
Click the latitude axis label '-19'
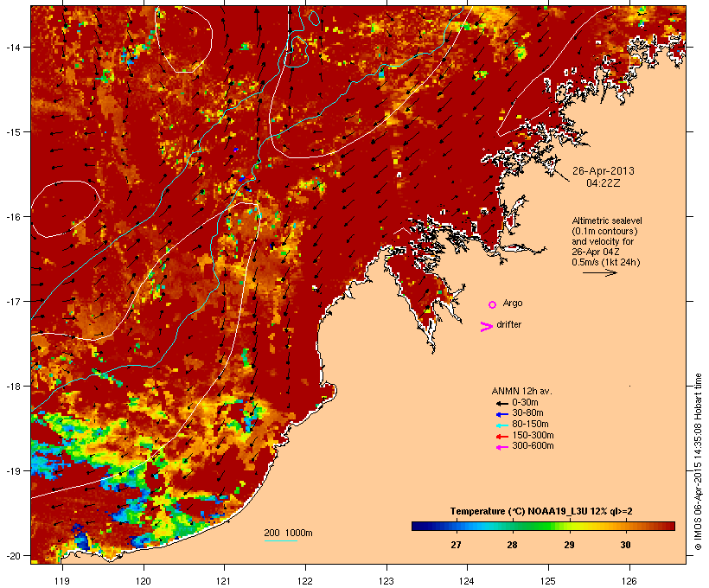(x=12, y=471)
